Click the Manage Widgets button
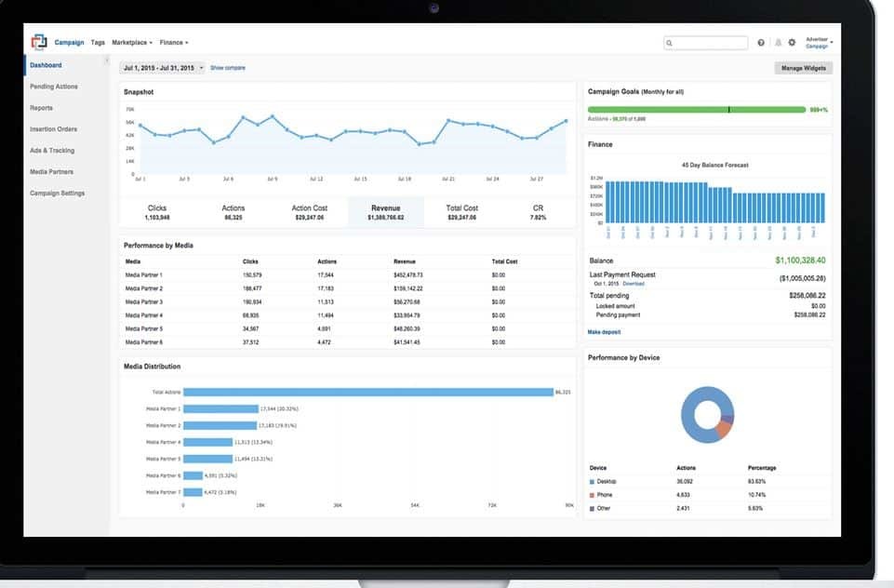 tap(803, 68)
